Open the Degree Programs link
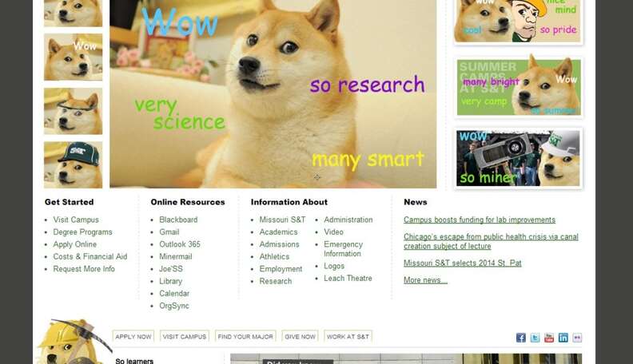The height and width of the screenshot is (364, 633). click(83, 231)
